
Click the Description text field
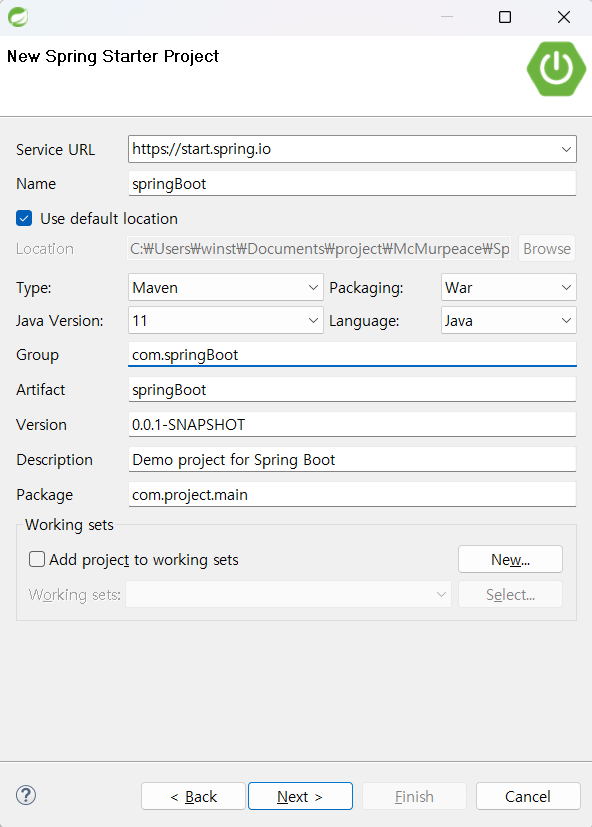(x=352, y=459)
